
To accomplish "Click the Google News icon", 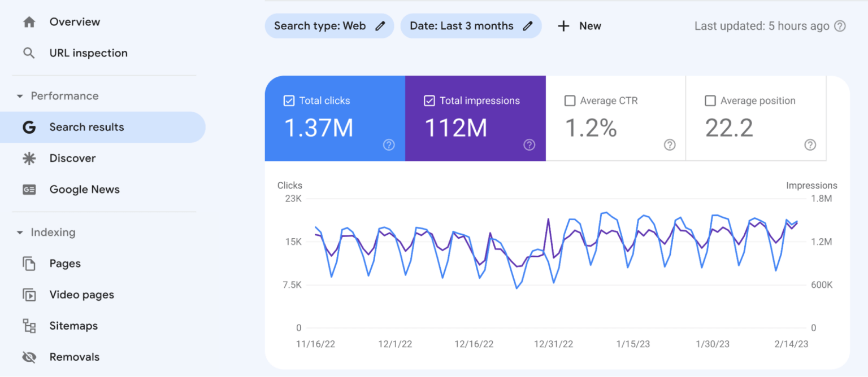I will 29,190.
